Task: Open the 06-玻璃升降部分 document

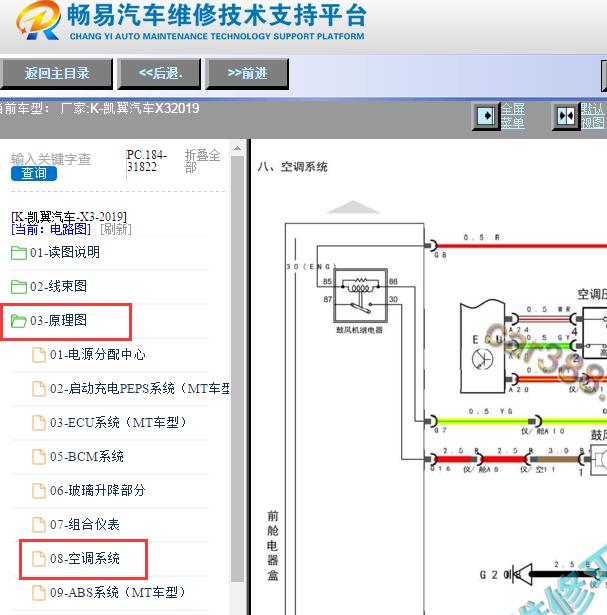Action: pyautogui.click(x=98, y=491)
